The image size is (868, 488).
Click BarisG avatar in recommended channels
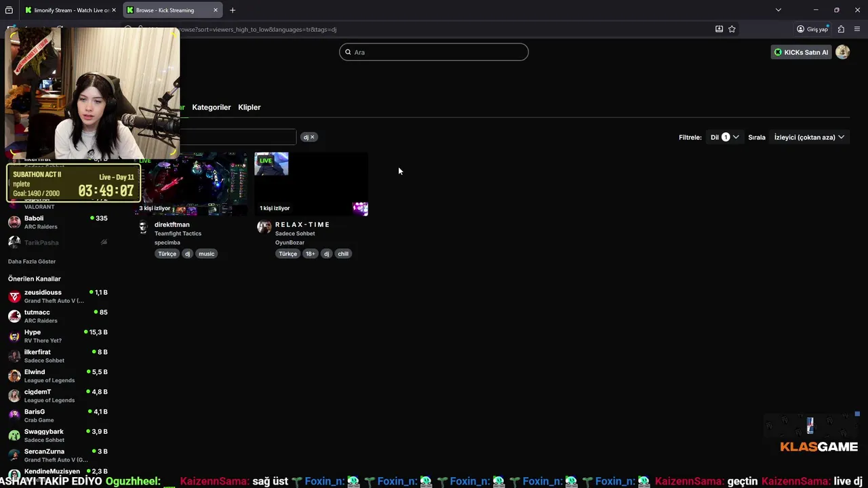tap(14, 415)
